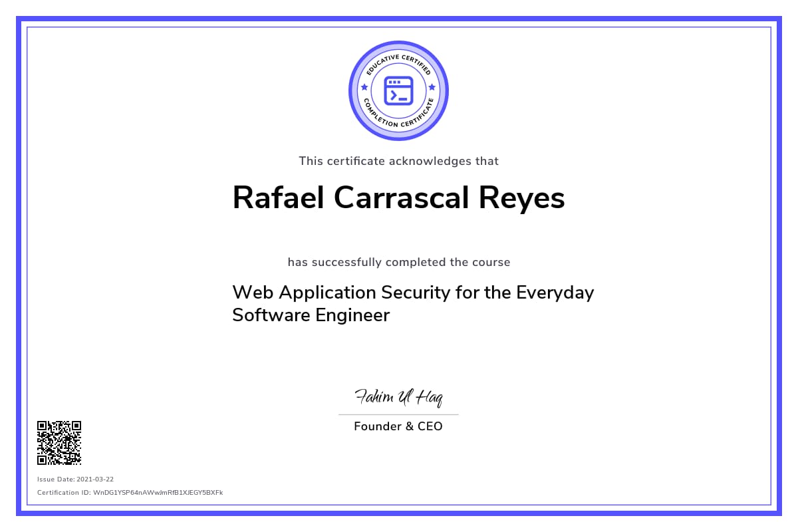Click the text "This certificate acknowledges that"

pyautogui.click(x=398, y=161)
